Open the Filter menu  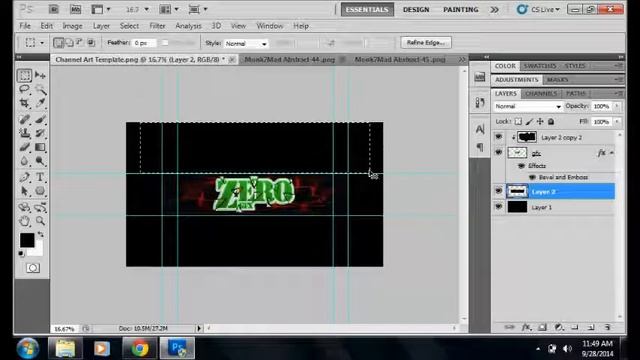(x=157, y=26)
